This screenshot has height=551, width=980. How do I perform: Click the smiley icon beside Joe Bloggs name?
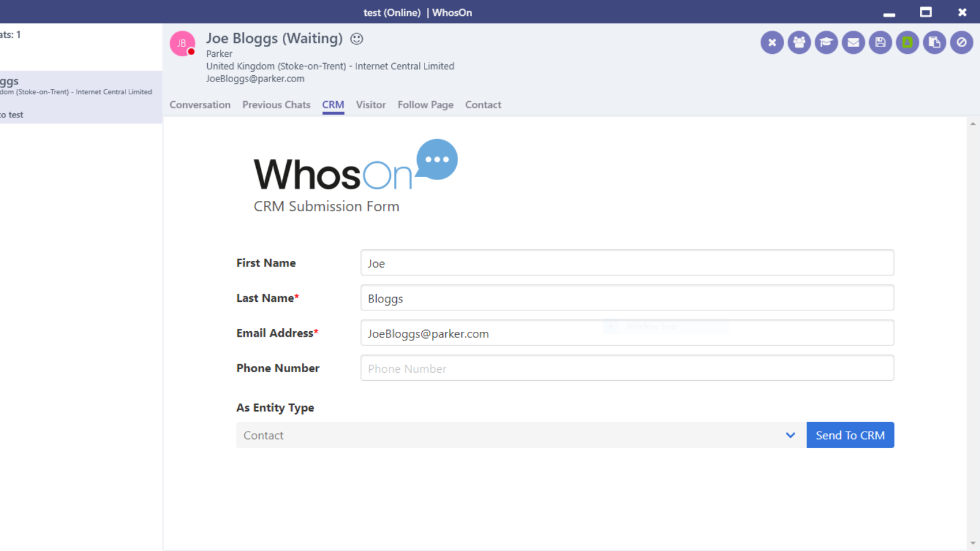click(356, 39)
